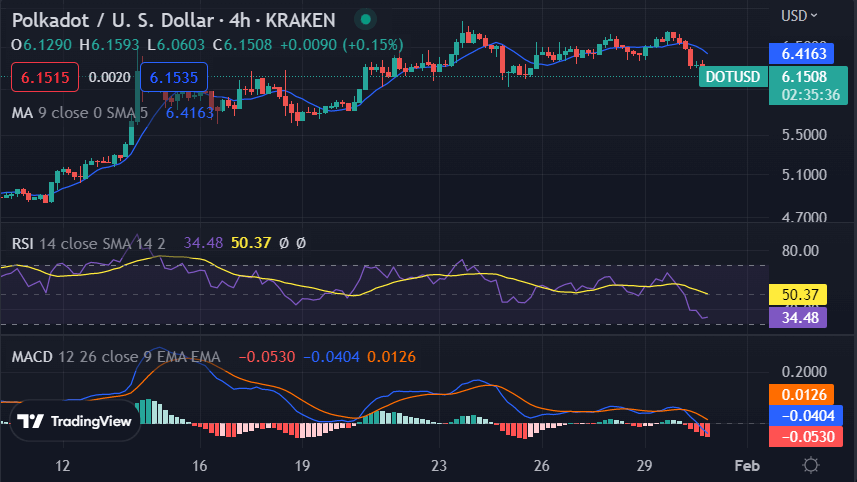Click the RSI legend value 50.37
Screen dimensions: 857x482
(x=251, y=243)
